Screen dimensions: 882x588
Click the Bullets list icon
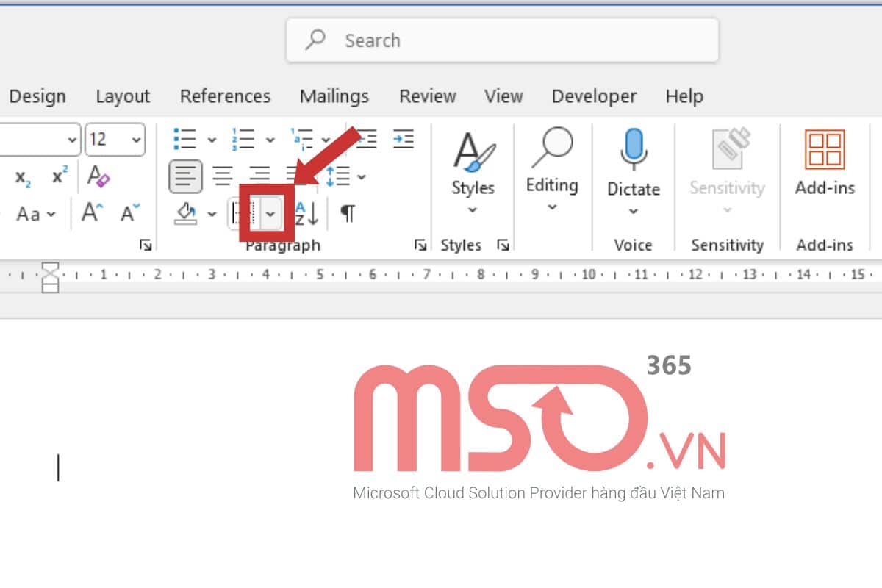coord(184,139)
